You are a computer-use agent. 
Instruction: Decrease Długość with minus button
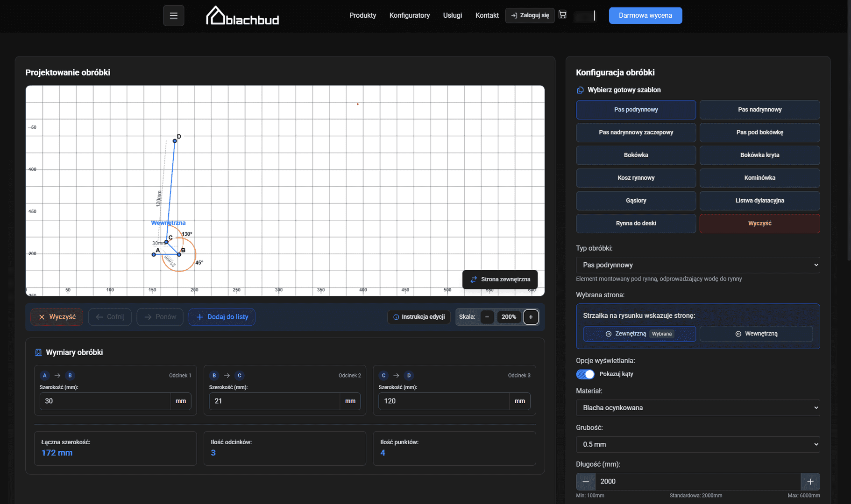pos(586,482)
